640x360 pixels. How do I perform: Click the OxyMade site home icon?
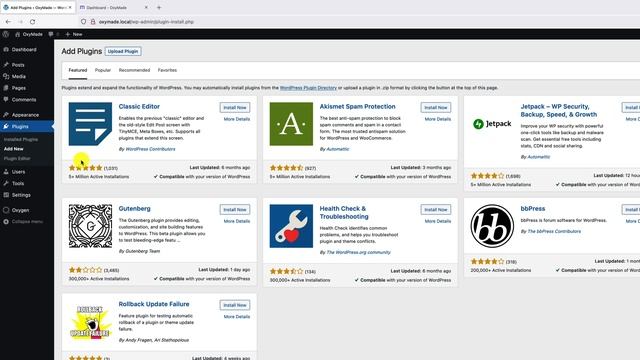(17, 34)
